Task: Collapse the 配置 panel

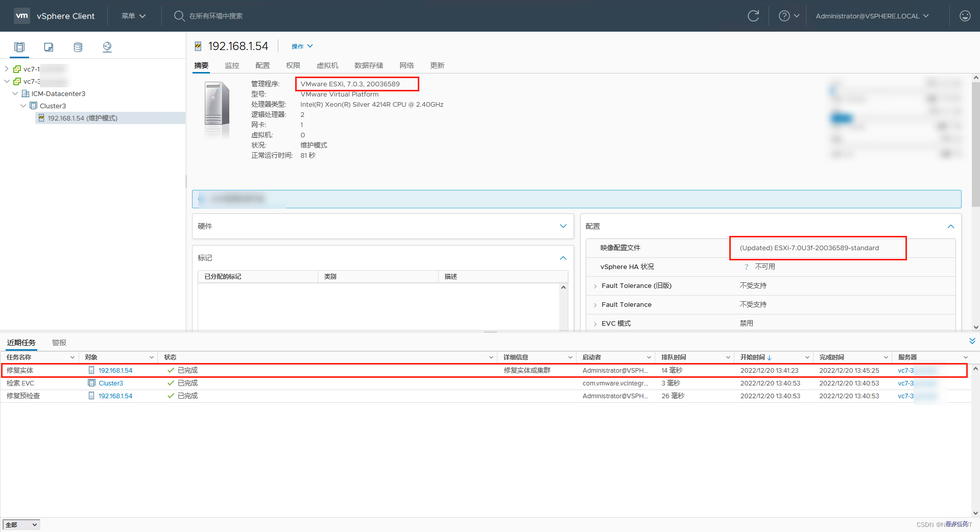Action: pyautogui.click(x=950, y=226)
